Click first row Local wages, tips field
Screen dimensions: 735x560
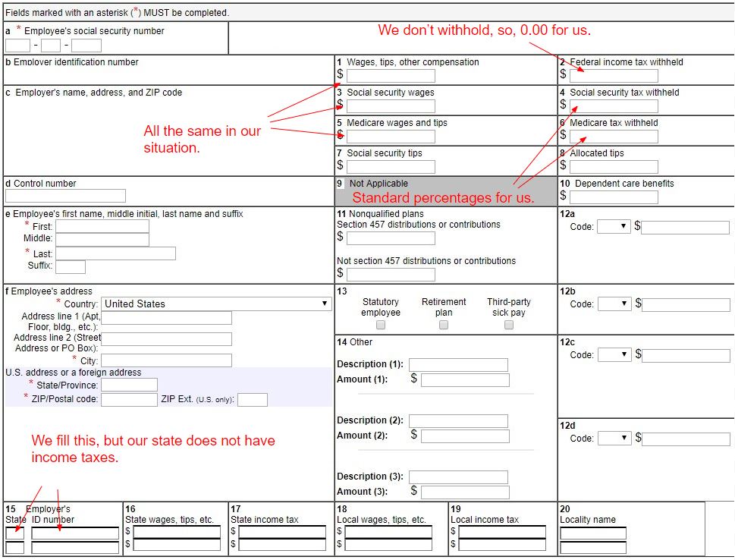[x=388, y=532]
